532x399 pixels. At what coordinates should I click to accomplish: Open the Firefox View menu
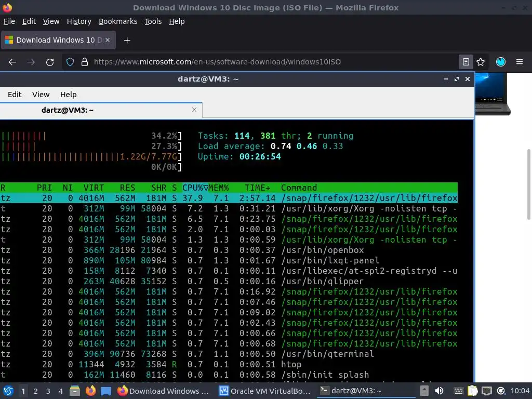tap(51, 21)
